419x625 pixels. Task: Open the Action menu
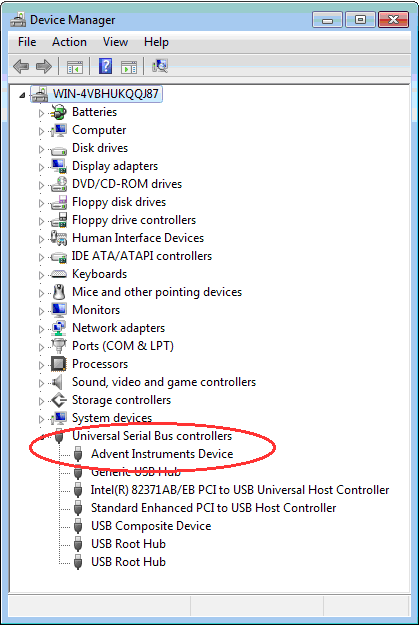click(x=69, y=42)
